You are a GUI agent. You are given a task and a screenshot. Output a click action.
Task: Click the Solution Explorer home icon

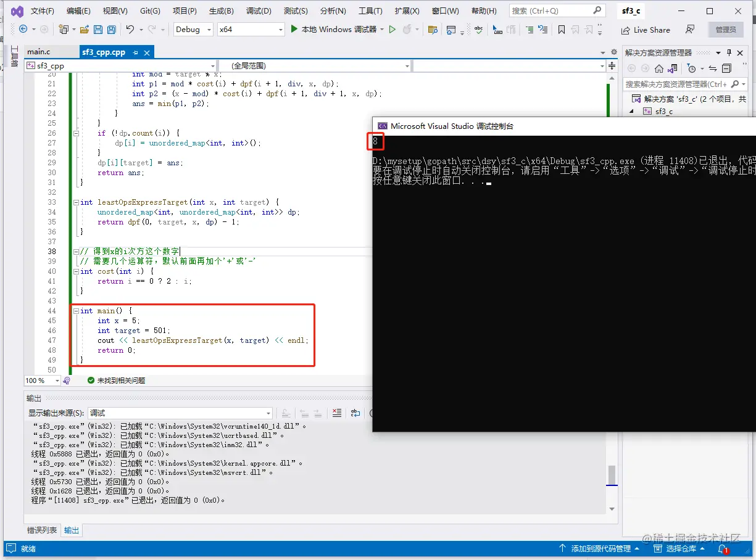tap(659, 68)
